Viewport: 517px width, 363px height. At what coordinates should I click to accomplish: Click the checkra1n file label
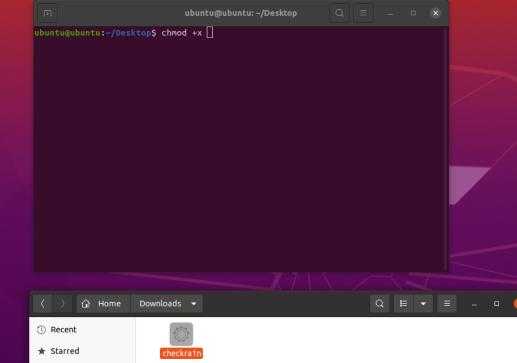tap(181, 353)
